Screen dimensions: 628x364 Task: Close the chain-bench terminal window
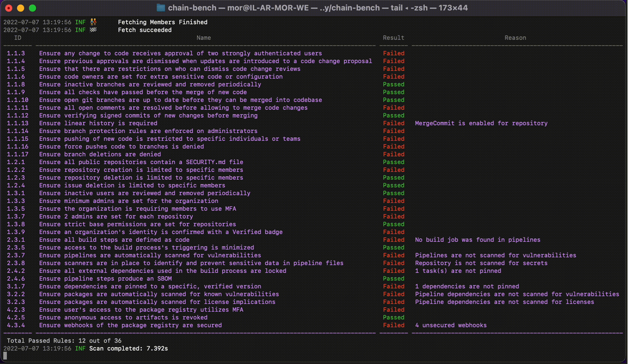click(x=8, y=8)
